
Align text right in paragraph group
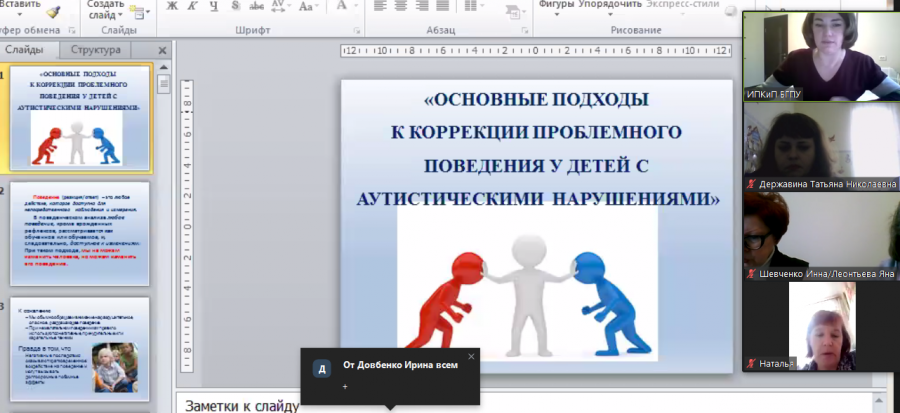422,6
